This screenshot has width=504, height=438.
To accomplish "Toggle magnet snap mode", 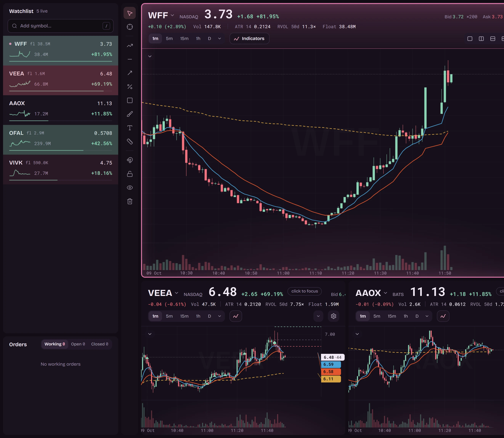I will (x=130, y=160).
